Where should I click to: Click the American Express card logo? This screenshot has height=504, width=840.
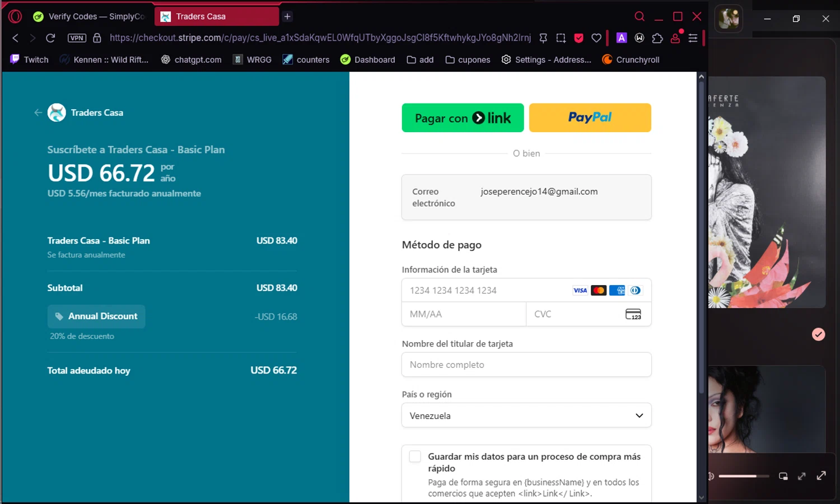click(x=617, y=290)
